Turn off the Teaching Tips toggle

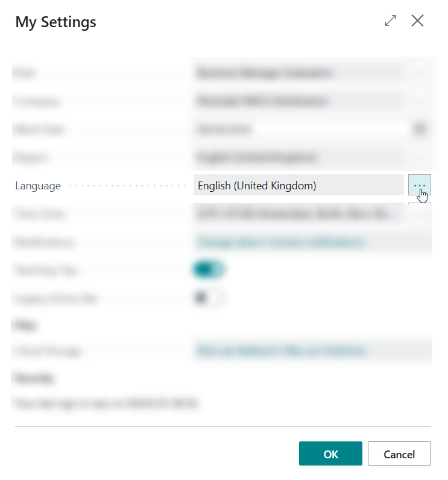208,270
